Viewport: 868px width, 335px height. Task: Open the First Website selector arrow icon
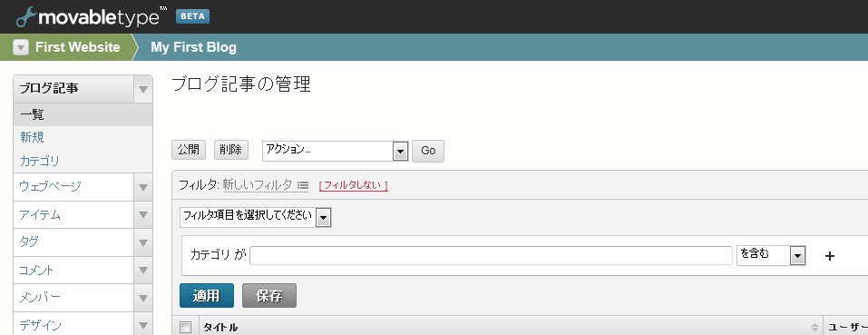click(x=21, y=47)
